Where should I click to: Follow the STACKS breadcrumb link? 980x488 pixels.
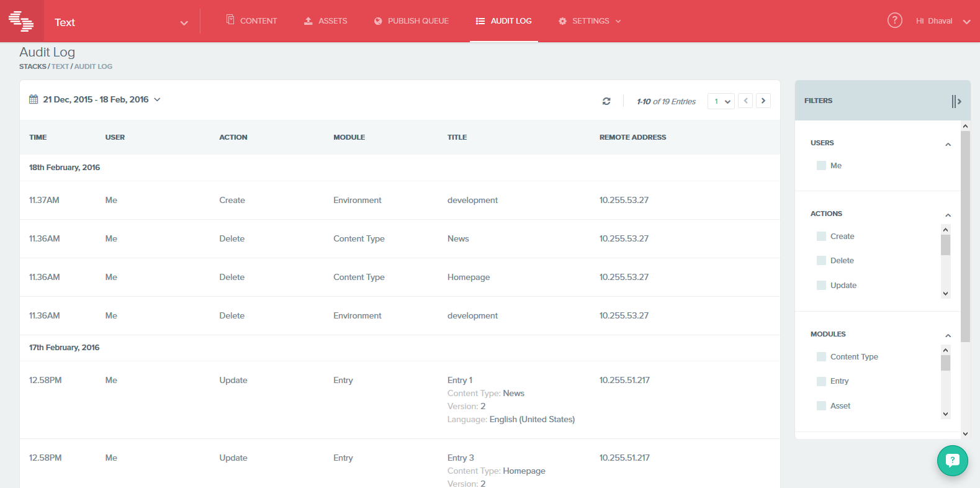click(x=33, y=66)
